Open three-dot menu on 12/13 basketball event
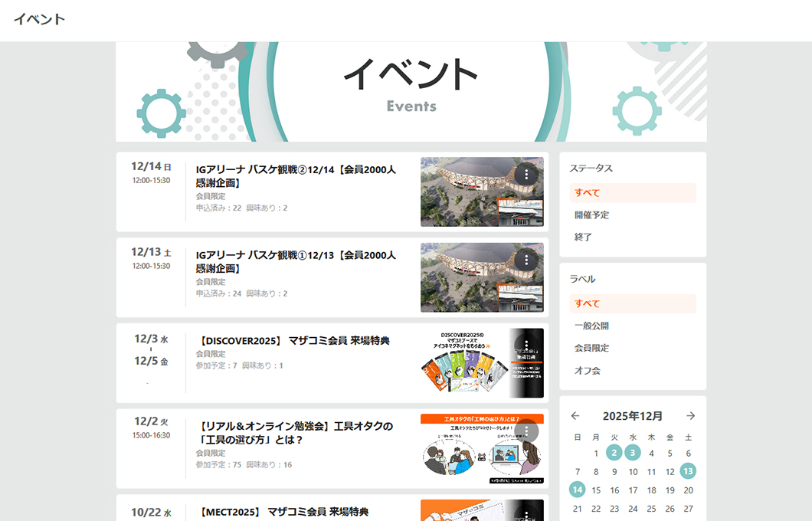Viewport: 812px width, 521px height. 526,260
